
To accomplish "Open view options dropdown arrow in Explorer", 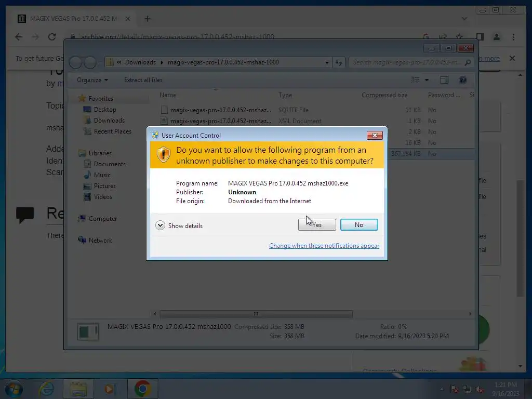I will click(x=427, y=80).
